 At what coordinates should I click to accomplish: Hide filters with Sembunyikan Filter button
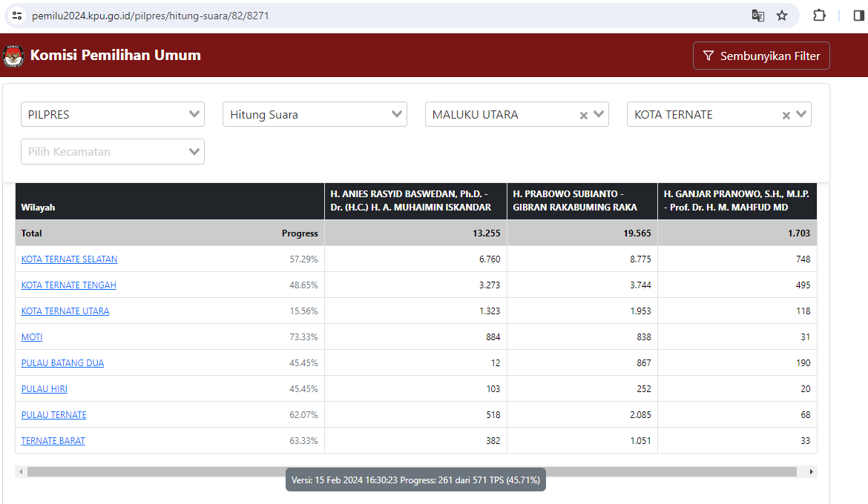pyautogui.click(x=761, y=56)
